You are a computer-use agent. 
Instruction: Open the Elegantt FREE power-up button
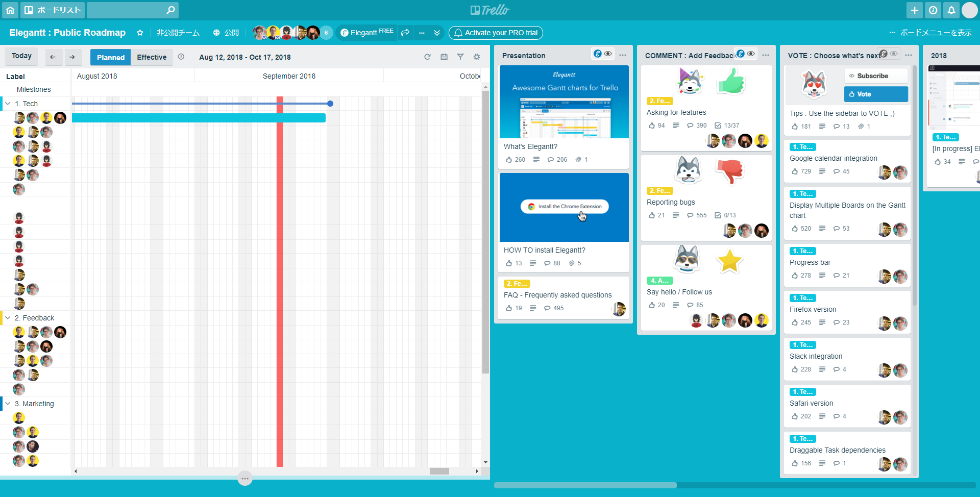click(x=366, y=33)
